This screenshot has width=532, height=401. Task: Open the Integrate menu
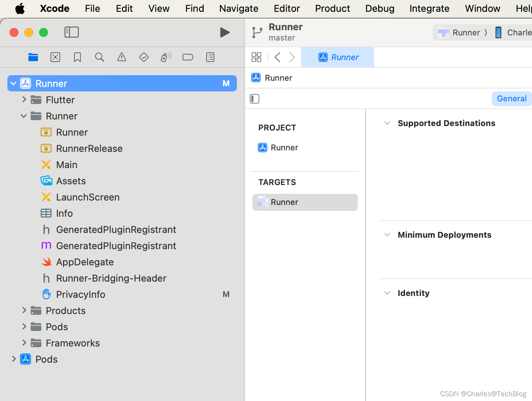click(x=429, y=8)
